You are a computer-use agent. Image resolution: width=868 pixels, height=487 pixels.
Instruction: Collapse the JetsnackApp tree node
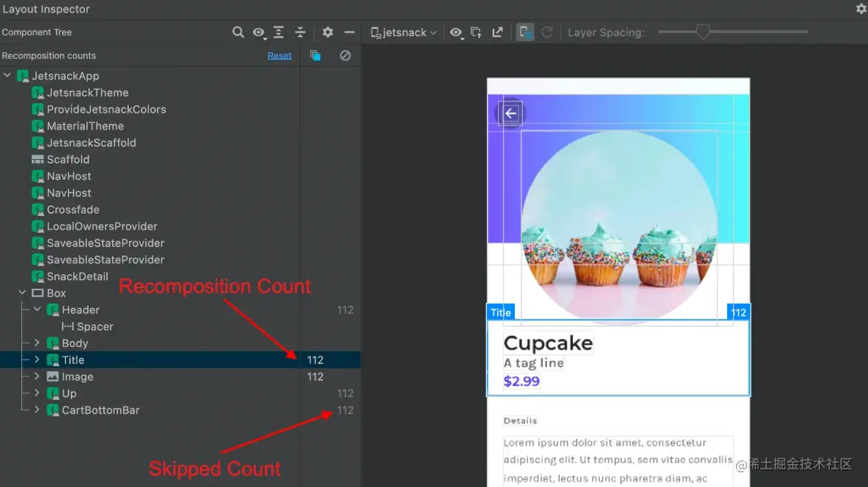tap(8, 76)
